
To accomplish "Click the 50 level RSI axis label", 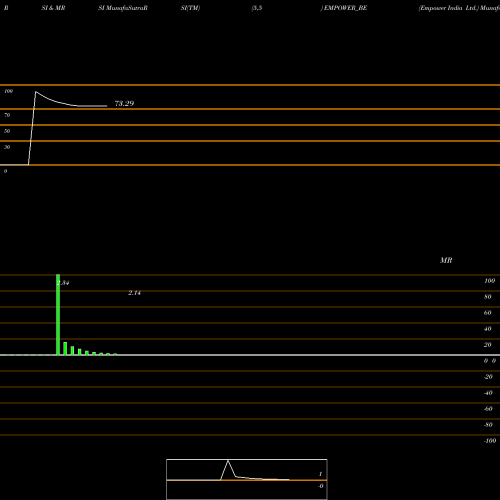I will [7, 131].
